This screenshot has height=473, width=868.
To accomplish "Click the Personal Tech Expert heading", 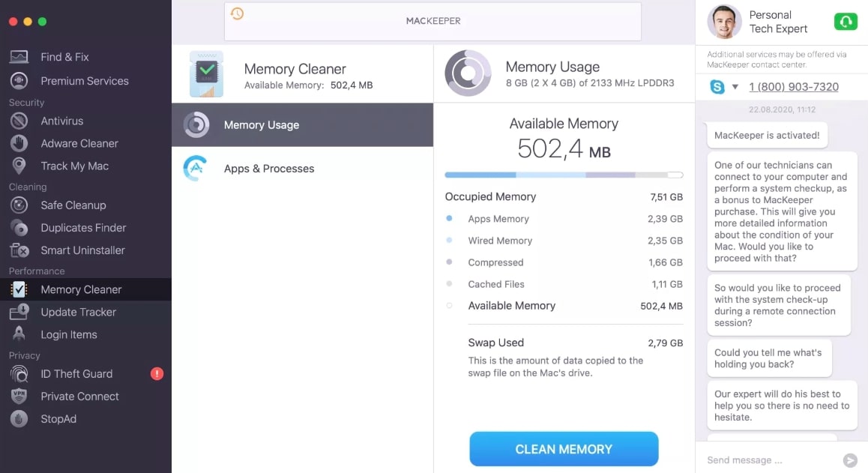I will (778, 22).
